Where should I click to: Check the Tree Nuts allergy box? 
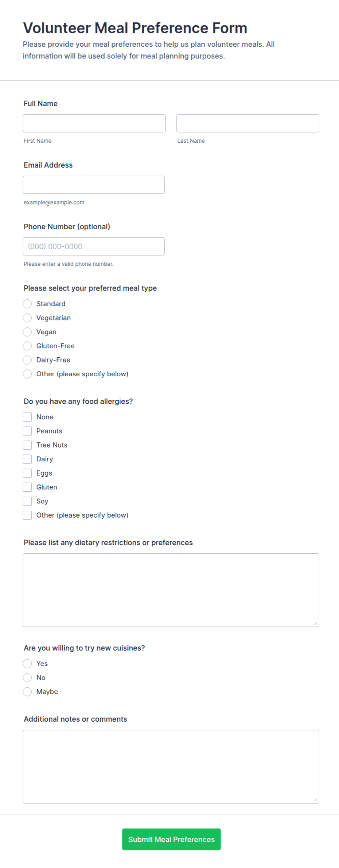pos(27,445)
